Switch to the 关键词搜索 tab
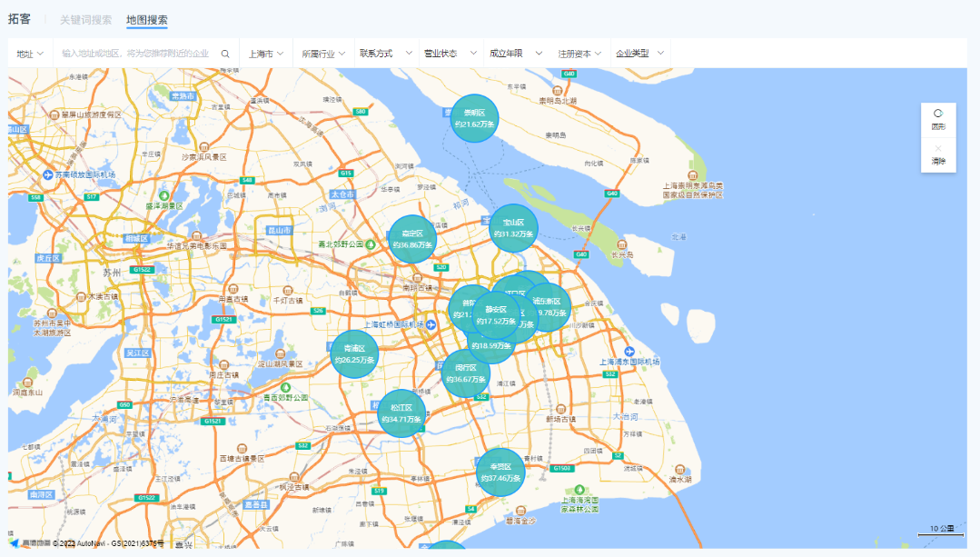980x557 pixels. [x=85, y=20]
